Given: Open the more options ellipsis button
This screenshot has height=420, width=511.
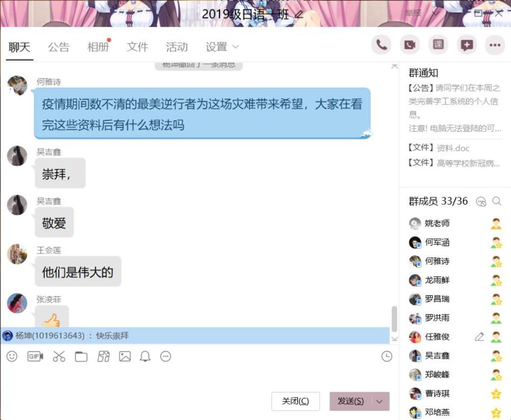Looking at the screenshot, I should (x=495, y=44).
